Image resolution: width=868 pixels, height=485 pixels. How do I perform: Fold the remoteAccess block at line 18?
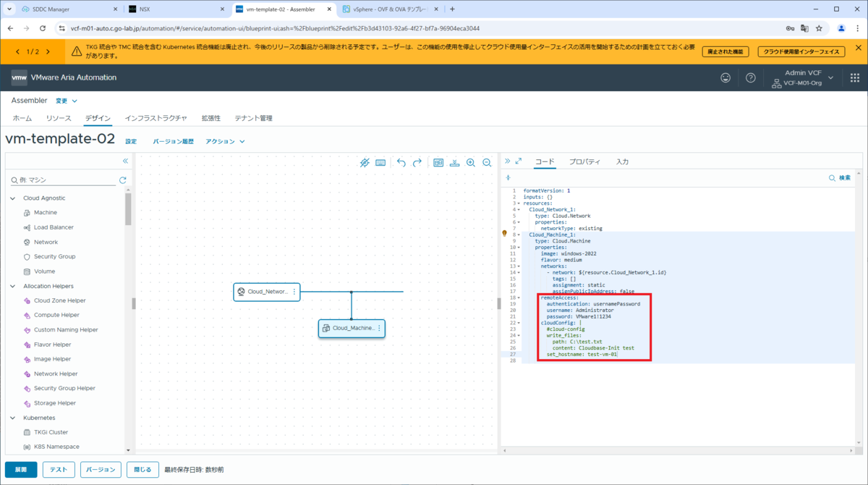pyautogui.click(x=518, y=298)
